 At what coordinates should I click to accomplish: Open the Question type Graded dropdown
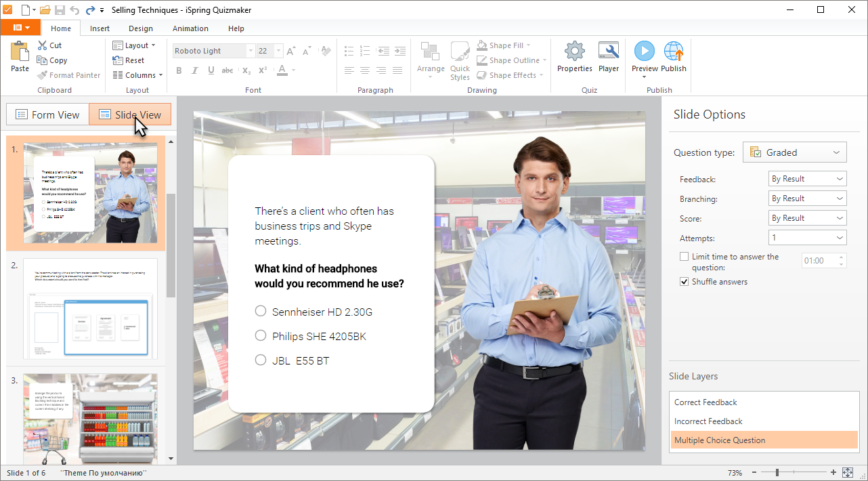click(x=794, y=152)
